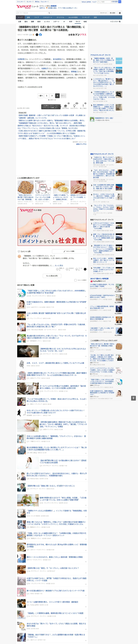Select the トップ navigation tab

(20, 17)
